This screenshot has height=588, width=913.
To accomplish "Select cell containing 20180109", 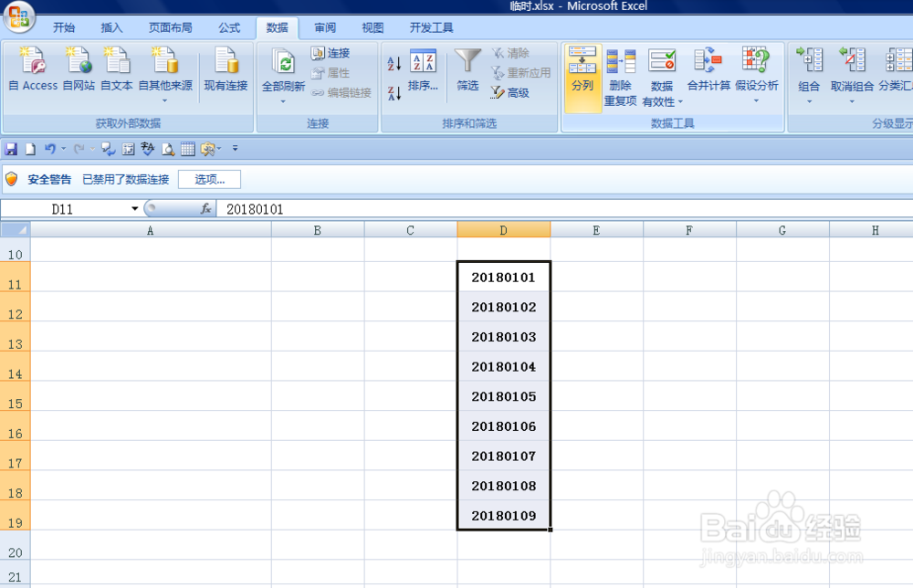I will coord(504,515).
